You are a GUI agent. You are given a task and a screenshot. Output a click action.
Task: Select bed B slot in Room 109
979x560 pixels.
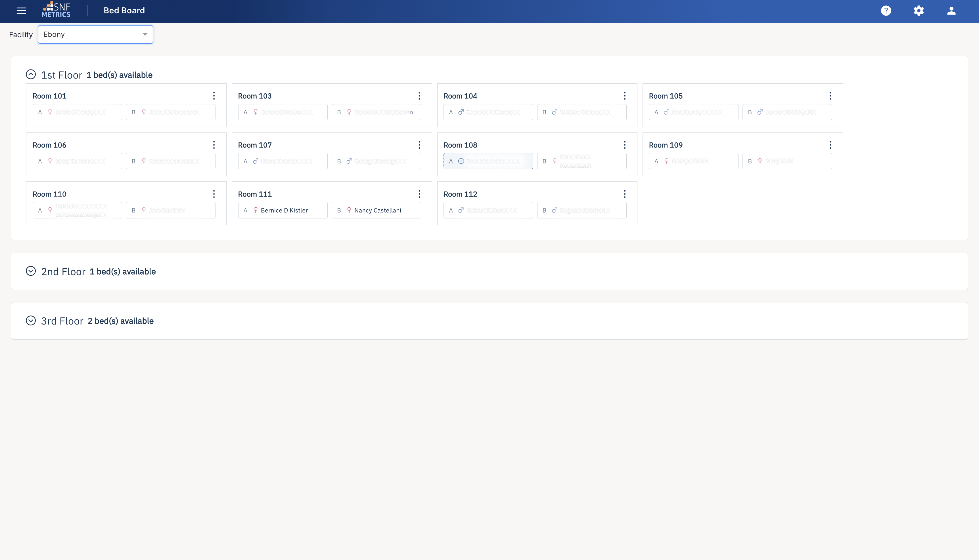point(786,161)
